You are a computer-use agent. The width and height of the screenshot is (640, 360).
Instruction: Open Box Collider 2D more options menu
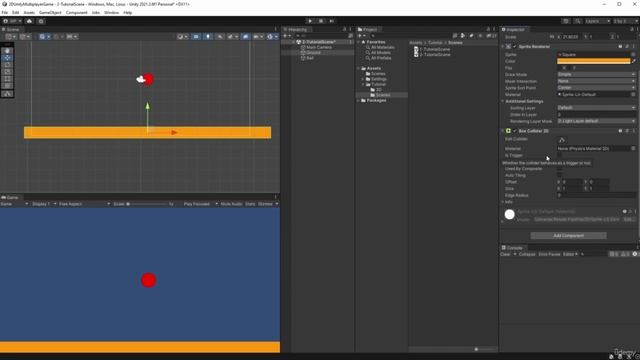click(634, 131)
